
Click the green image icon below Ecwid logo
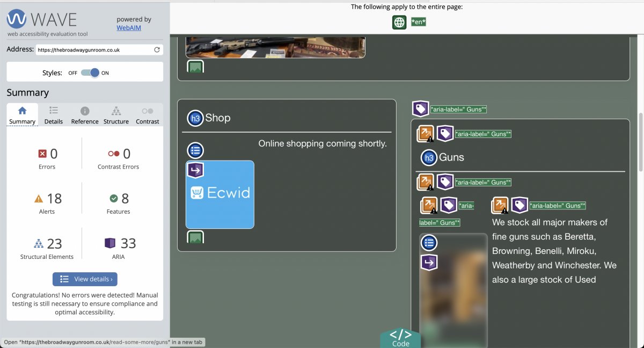click(x=195, y=237)
